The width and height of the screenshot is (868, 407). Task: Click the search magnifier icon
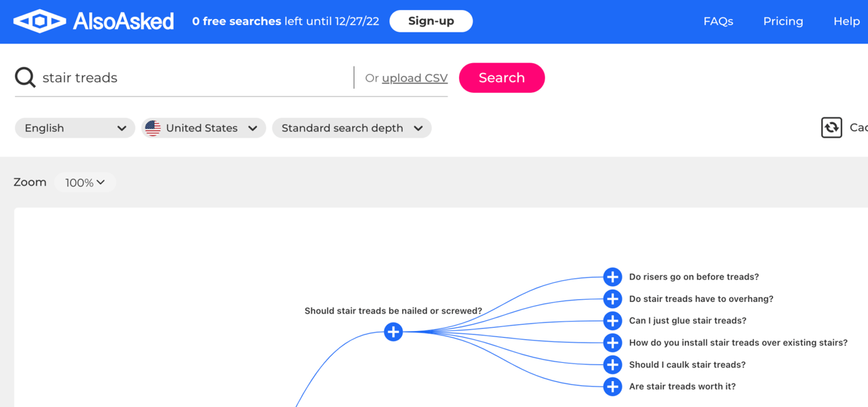pyautogui.click(x=24, y=77)
